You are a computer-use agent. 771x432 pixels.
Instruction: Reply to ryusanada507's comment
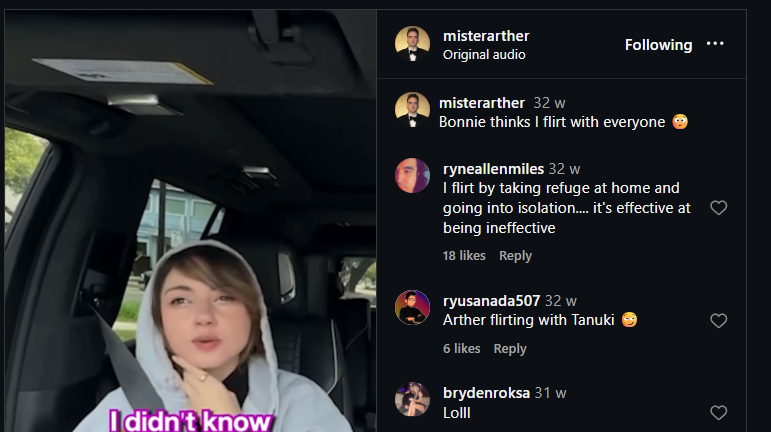tap(510, 348)
